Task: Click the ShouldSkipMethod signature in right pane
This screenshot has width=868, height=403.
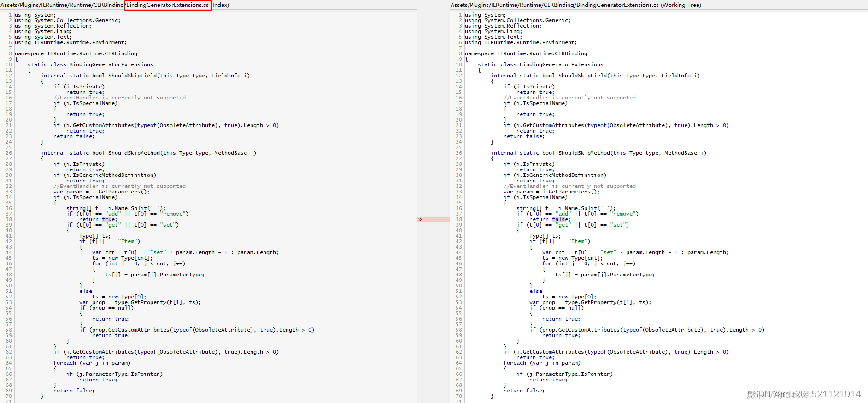Action: 598,153
